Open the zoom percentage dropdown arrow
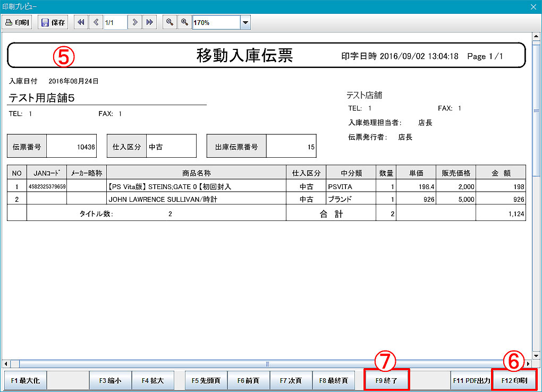Image resolution: width=542 pixels, height=392 pixels. pyautogui.click(x=245, y=22)
